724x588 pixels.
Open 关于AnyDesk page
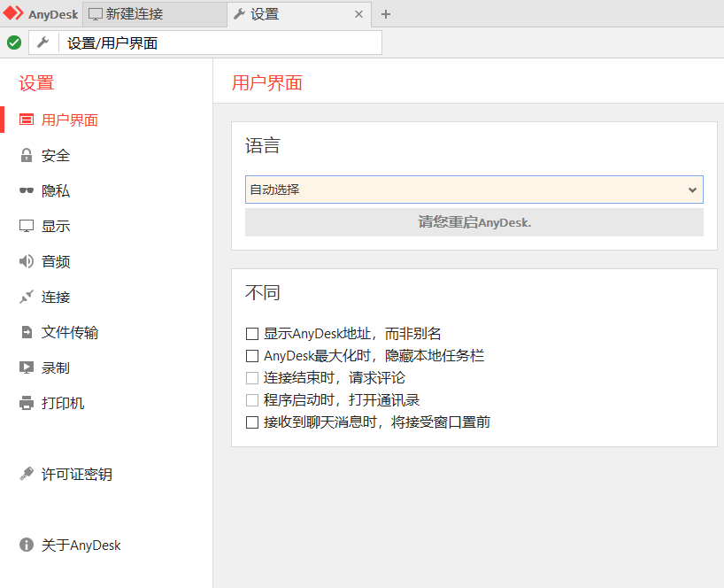pos(81,545)
